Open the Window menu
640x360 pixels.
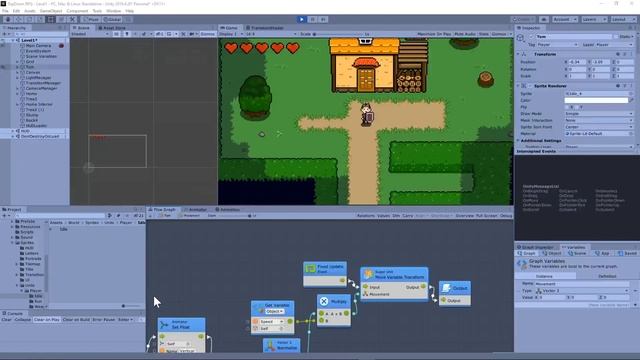coord(113,11)
